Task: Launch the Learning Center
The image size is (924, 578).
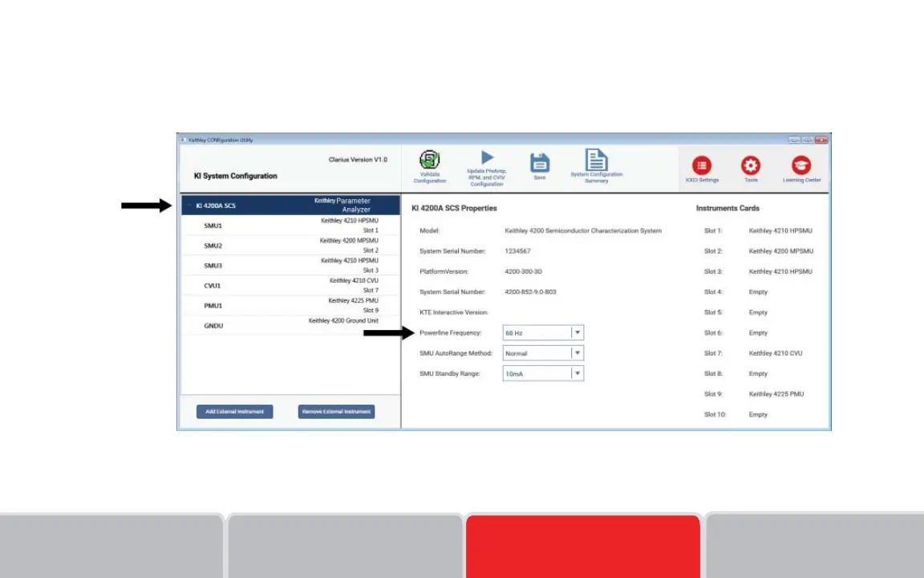Action: tap(801, 169)
